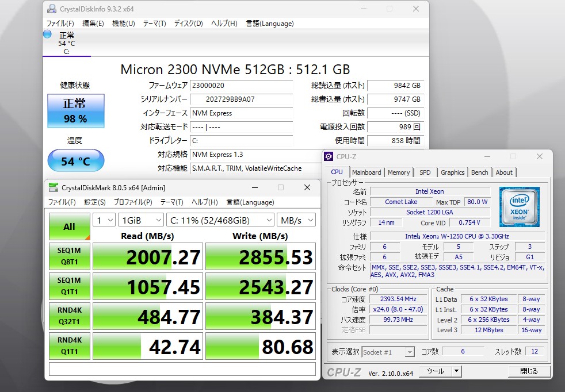This screenshot has width=565, height=392.
Task: Click the CrystalDiskMark app icon in title bar
Action: (x=54, y=187)
